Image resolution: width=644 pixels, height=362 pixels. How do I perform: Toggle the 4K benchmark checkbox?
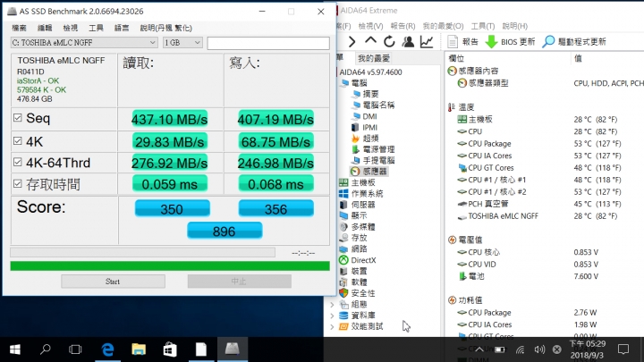click(x=17, y=141)
